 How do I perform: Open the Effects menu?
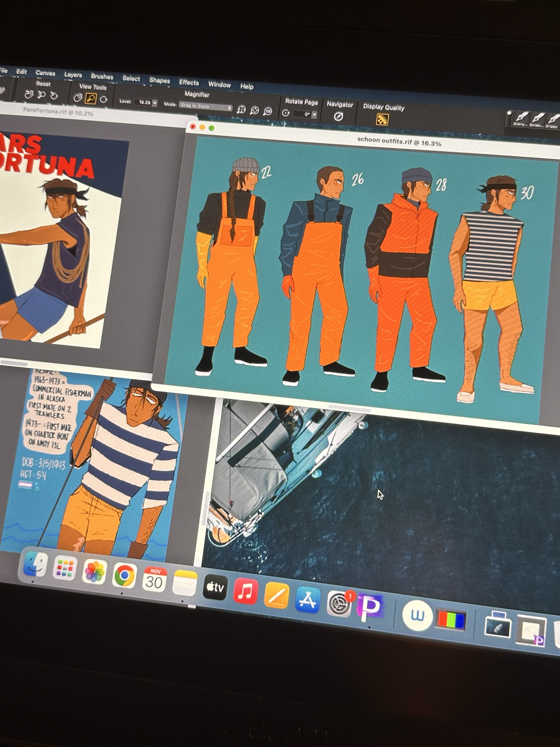click(x=189, y=83)
